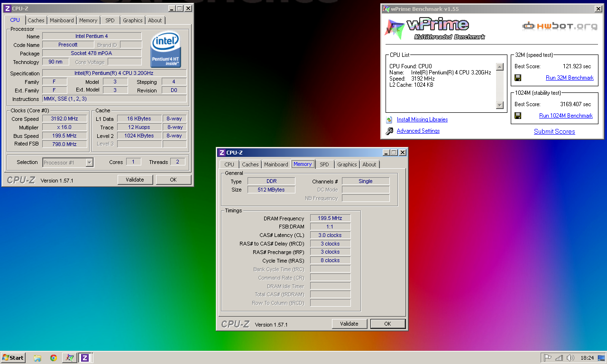
Task: Switch to Memory tab in CPU window
Action: [88, 20]
